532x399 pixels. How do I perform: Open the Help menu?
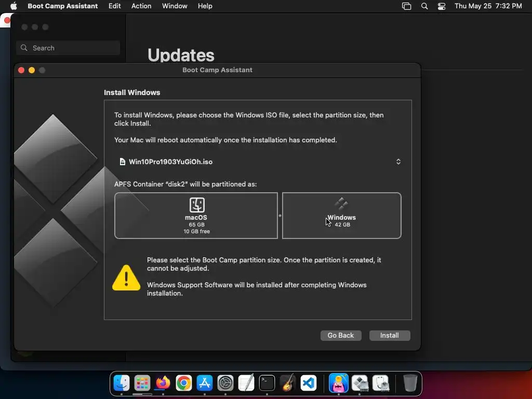click(205, 6)
